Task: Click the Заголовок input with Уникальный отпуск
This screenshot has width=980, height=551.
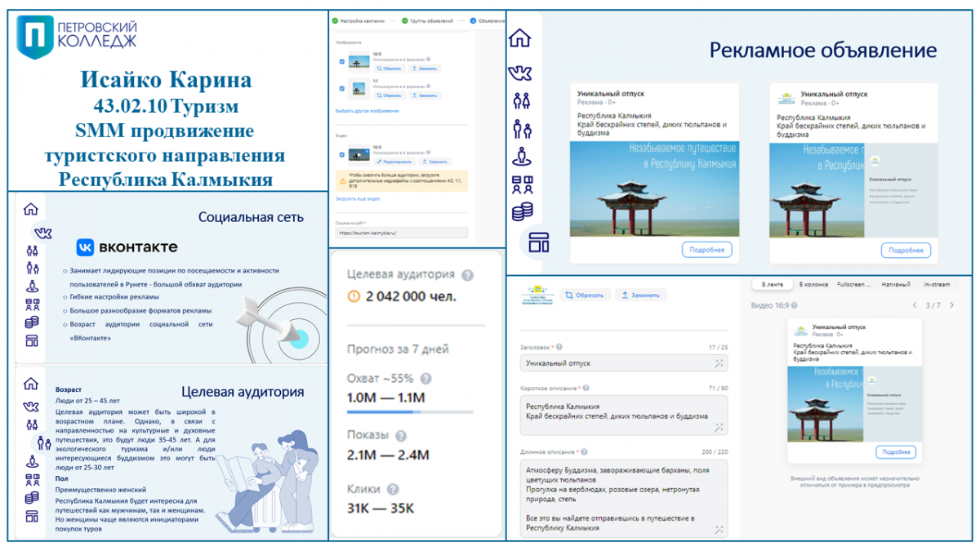Action: pyautogui.click(x=624, y=363)
